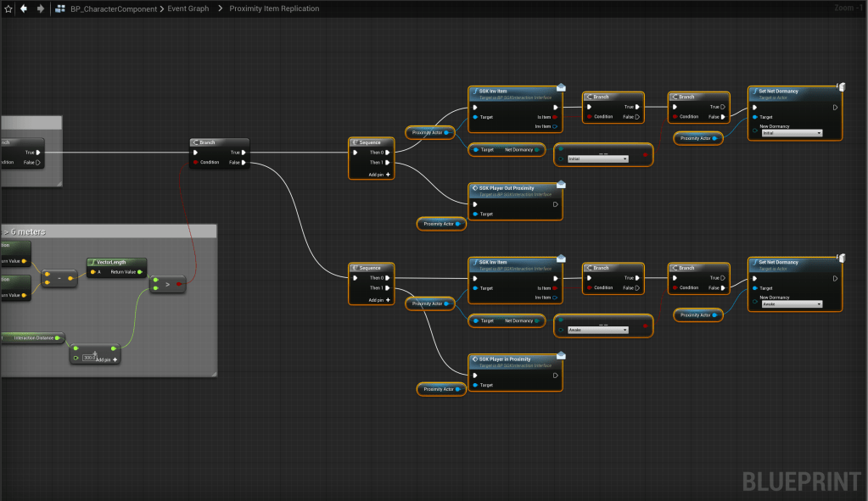Click the bookmark star icon in breadcrumb bar
The height and width of the screenshot is (501, 868).
tap(8, 8)
